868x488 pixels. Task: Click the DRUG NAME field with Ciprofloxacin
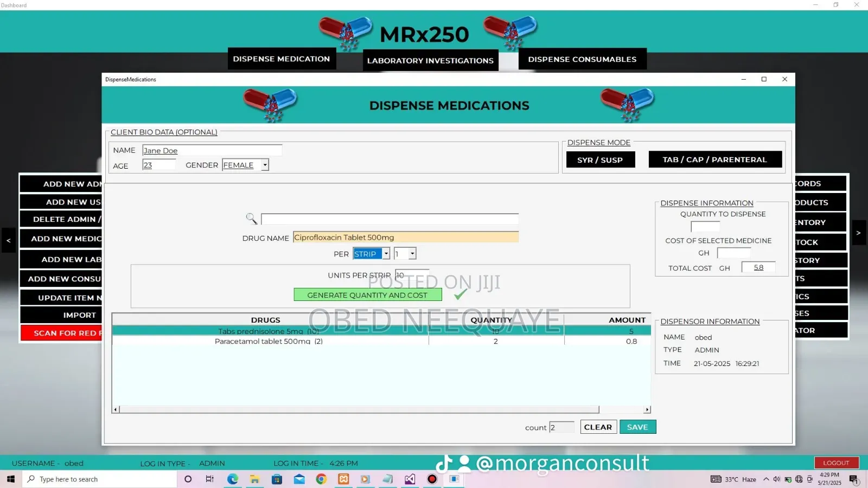coord(406,237)
